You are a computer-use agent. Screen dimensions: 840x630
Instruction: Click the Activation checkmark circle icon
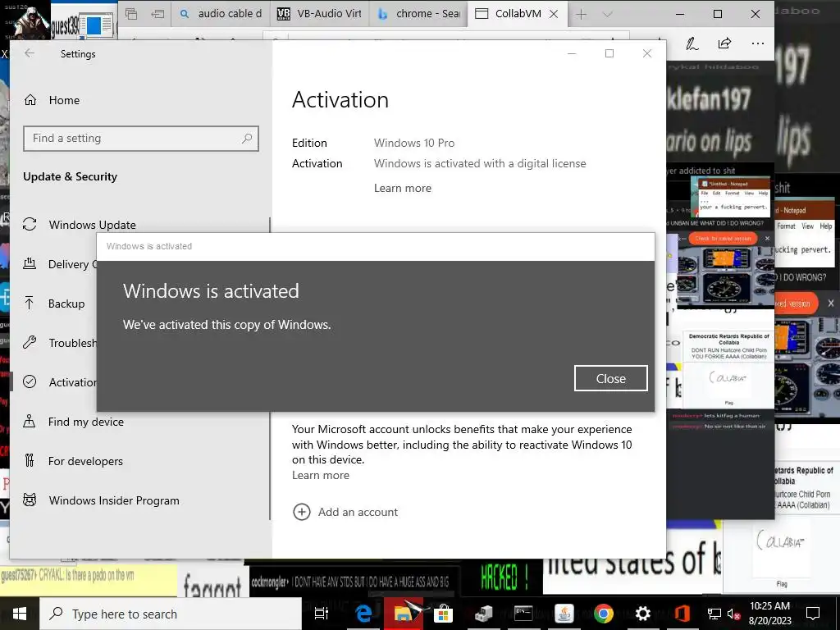point(30,381)
